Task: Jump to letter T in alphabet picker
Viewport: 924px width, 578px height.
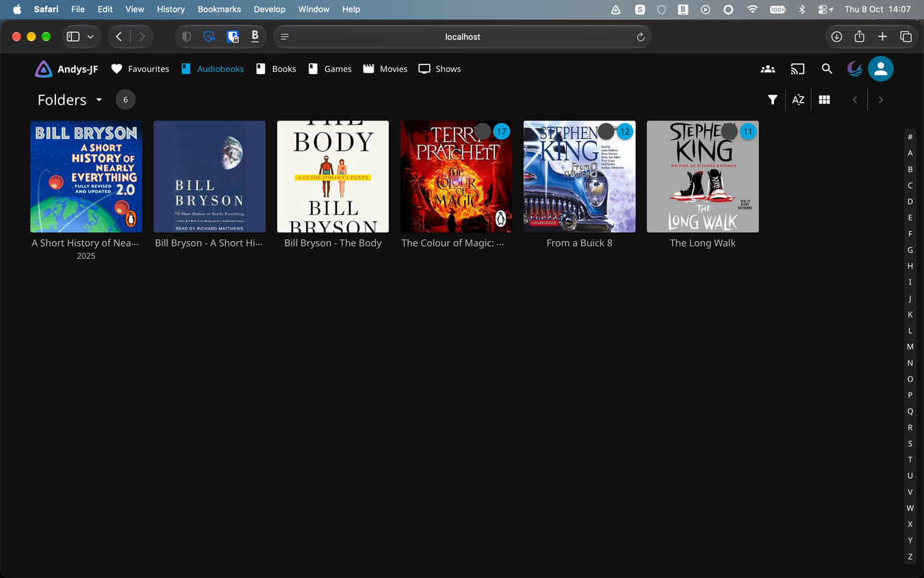Action: point(910,460)
